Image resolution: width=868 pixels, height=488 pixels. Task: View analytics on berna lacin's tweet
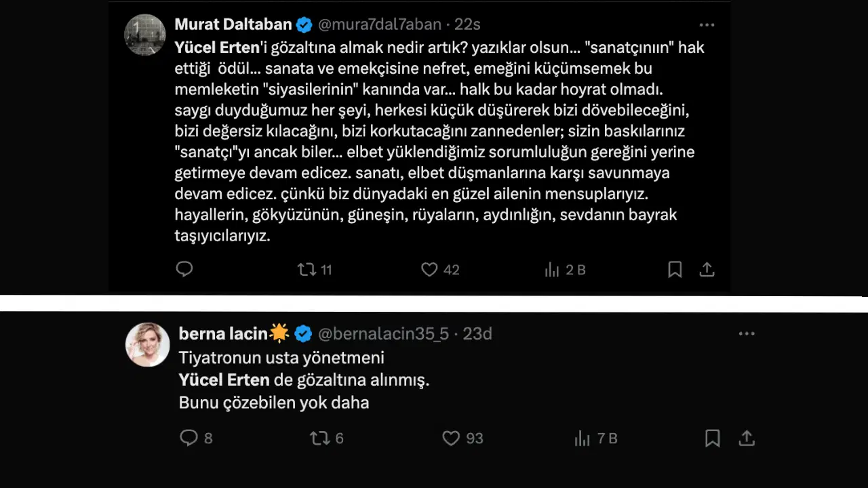pos(583,438)
